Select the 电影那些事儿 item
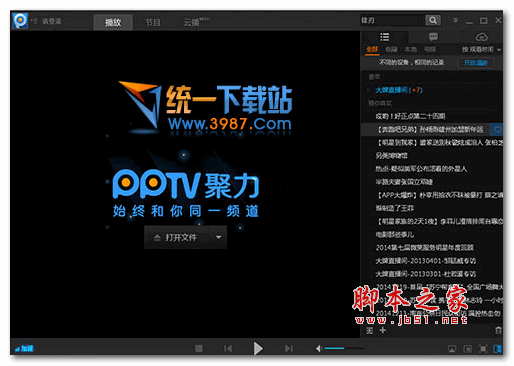This screenshot has height=366, width=514. point(395,235)
